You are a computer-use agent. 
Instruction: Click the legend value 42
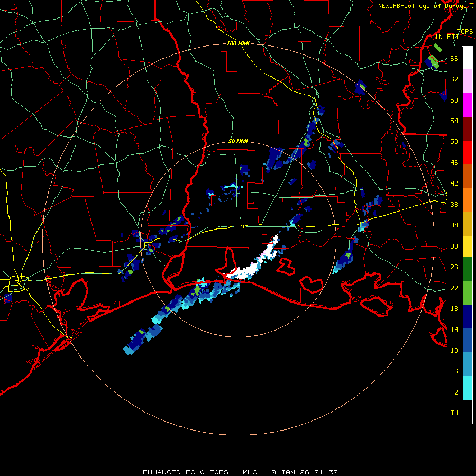[454, 184]
